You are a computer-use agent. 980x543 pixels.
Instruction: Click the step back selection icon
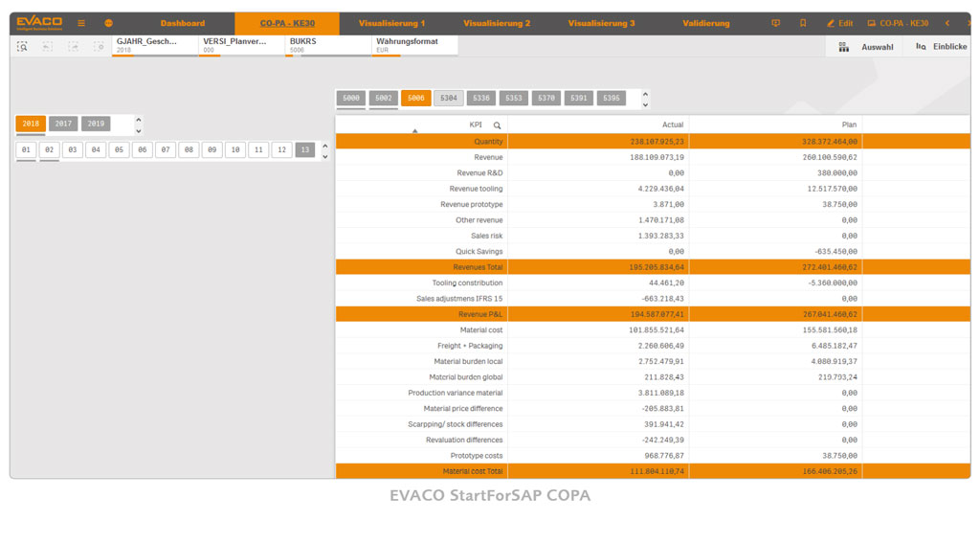(x=48, y=46)
